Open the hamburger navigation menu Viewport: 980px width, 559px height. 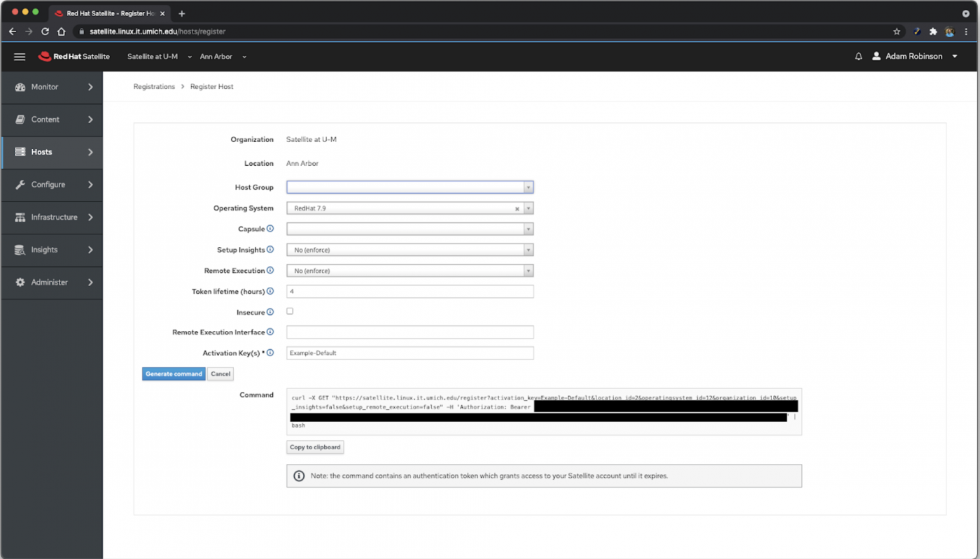point(19,57)
